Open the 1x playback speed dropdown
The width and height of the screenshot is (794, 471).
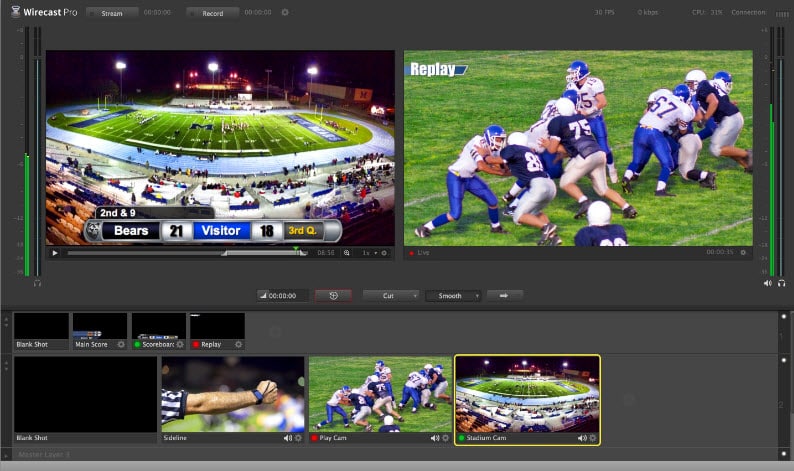coord(370,253)
